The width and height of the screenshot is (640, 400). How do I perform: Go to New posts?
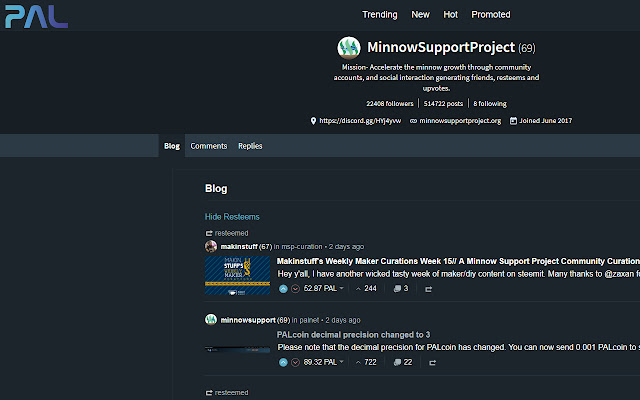420,15
